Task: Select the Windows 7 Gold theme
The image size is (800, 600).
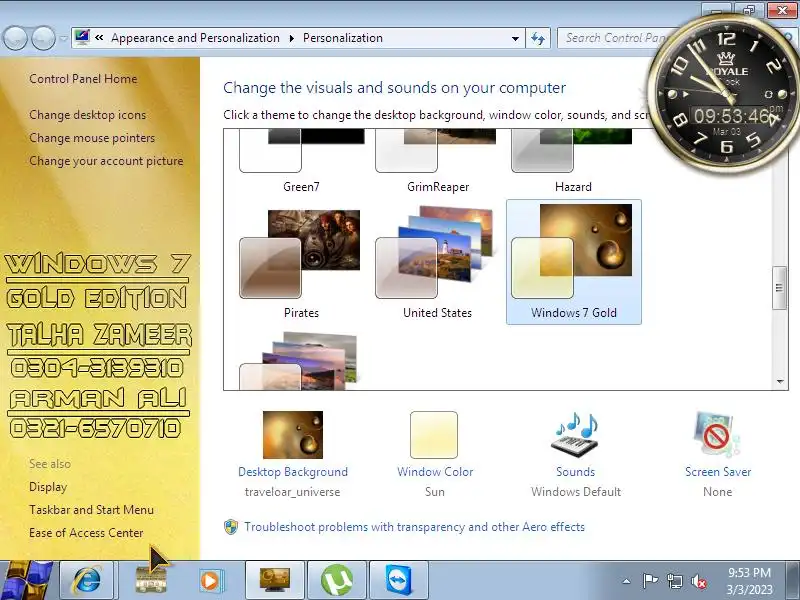Action: pyautogui.click(x=573, y=262)
